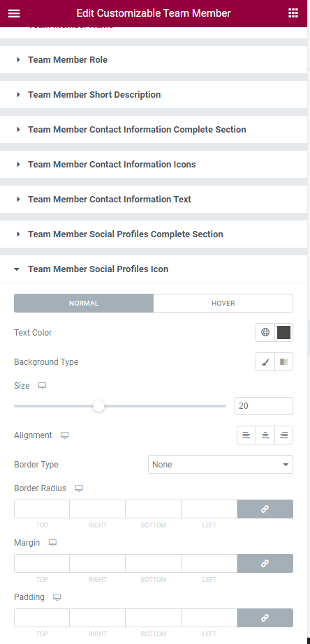Select gradient background type icon

coord(283,362)
